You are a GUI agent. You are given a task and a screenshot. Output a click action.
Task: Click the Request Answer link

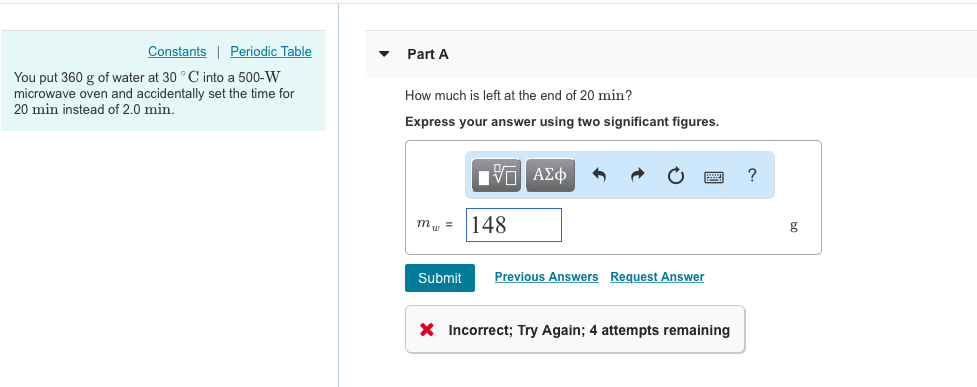[x=657, y=277]
